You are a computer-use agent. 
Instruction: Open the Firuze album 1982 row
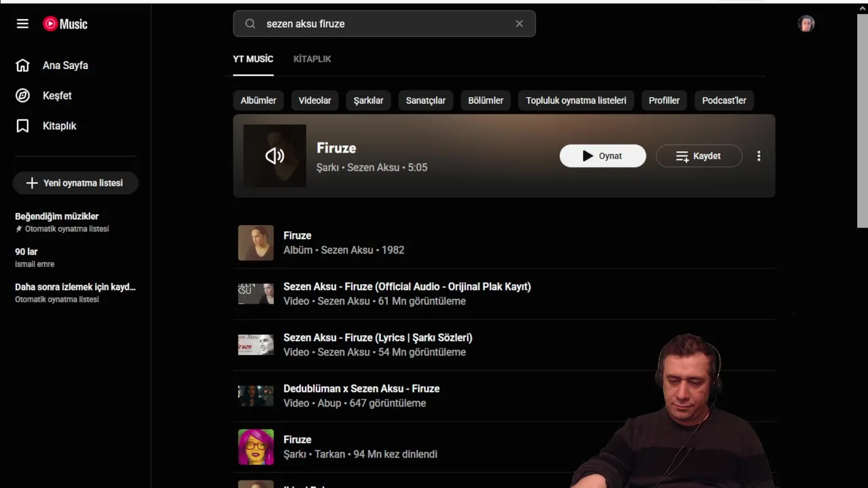(x=504, y=243)
